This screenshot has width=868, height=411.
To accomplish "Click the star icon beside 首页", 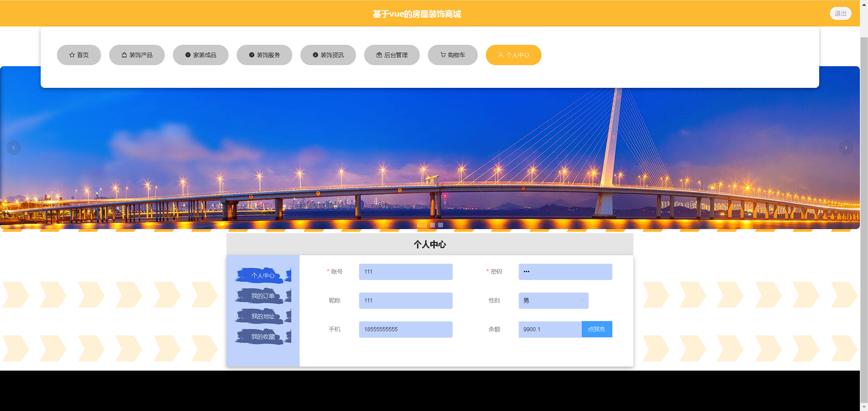I will coord(72,55).
